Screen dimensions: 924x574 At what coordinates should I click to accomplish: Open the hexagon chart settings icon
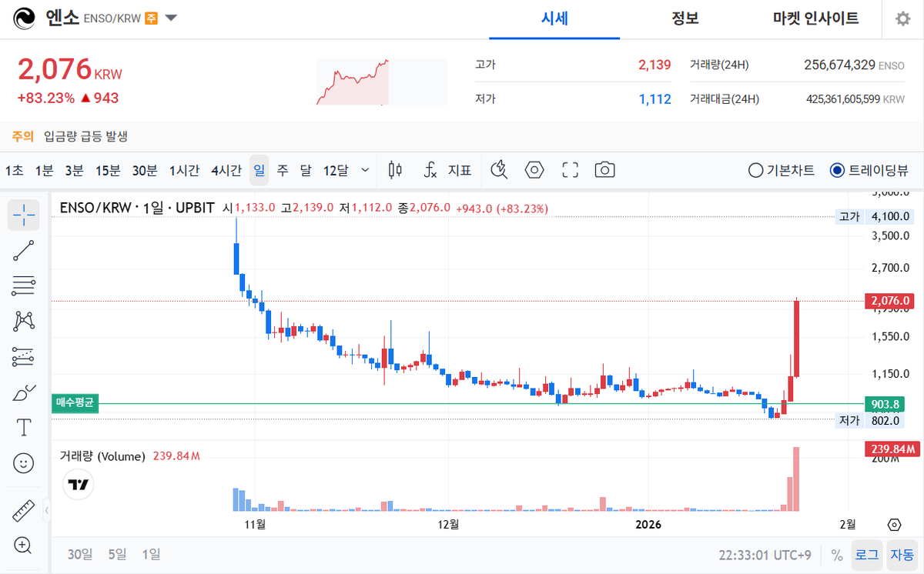[x=534, y=170]
